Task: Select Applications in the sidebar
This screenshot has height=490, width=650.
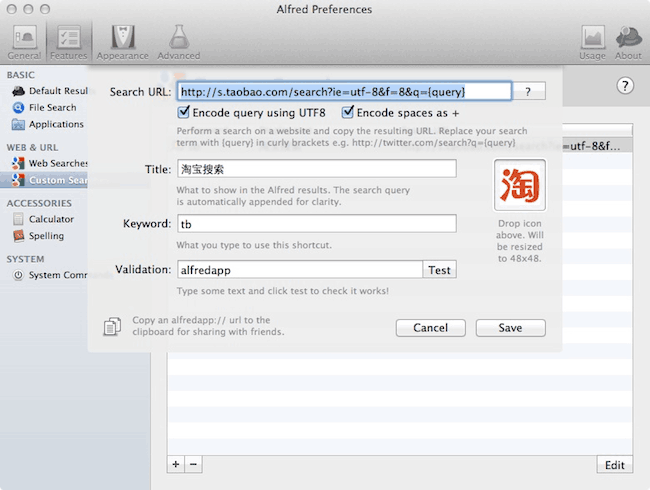Action: pos(48,124)
